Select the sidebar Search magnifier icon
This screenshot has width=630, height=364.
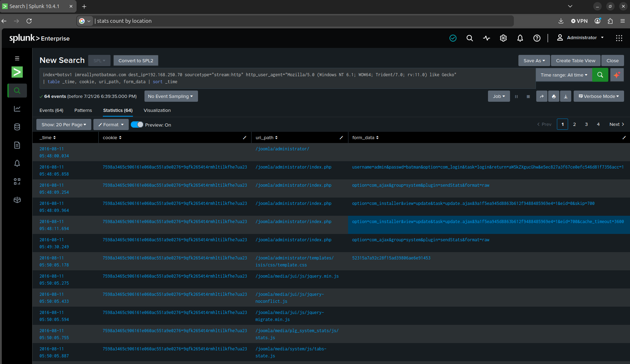point(17,91)
